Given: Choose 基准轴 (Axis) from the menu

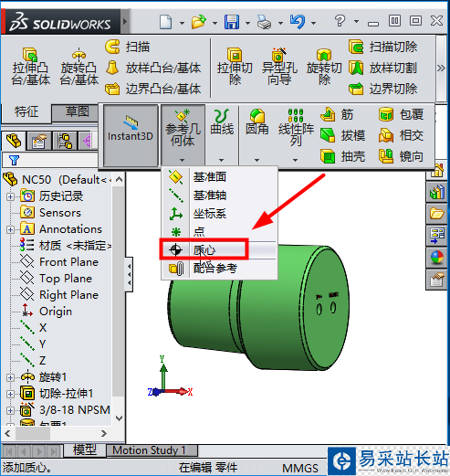Looking at the screenshot, I should (219, 196).
